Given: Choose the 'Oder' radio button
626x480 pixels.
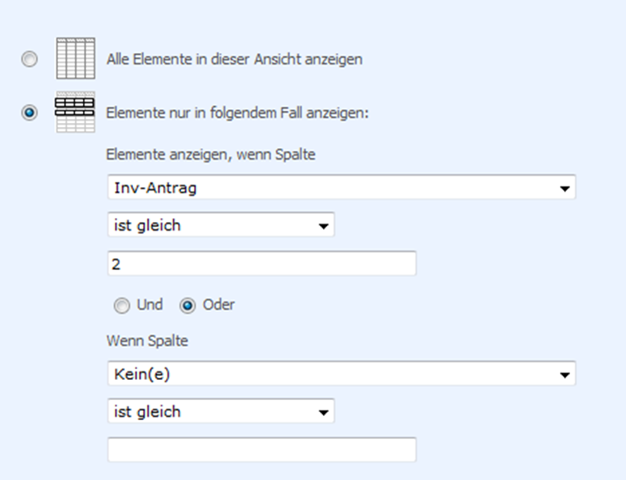Looking at the screenshot, I should [x=187, y=306].
